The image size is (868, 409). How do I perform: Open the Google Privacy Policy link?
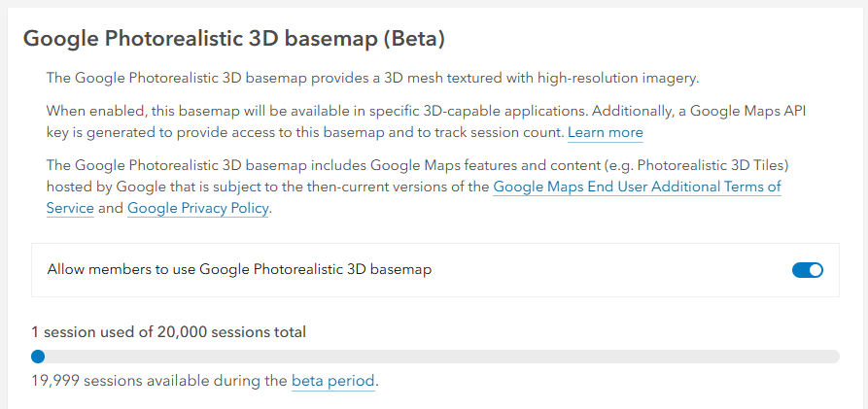(197, 208)
